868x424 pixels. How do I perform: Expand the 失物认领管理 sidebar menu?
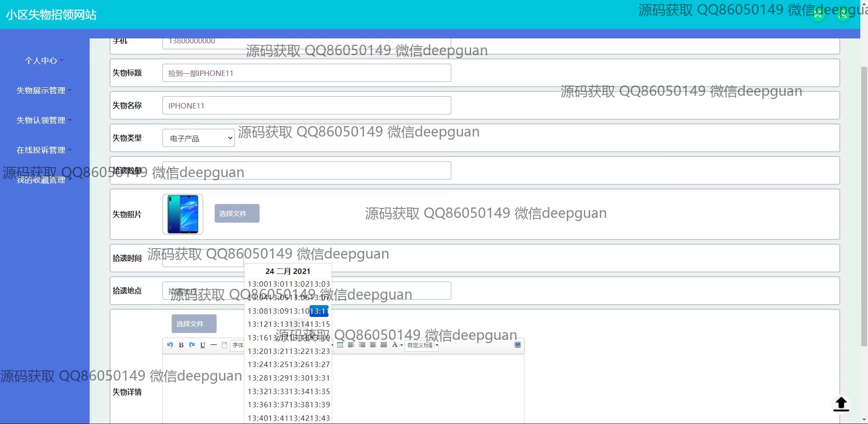44,120
